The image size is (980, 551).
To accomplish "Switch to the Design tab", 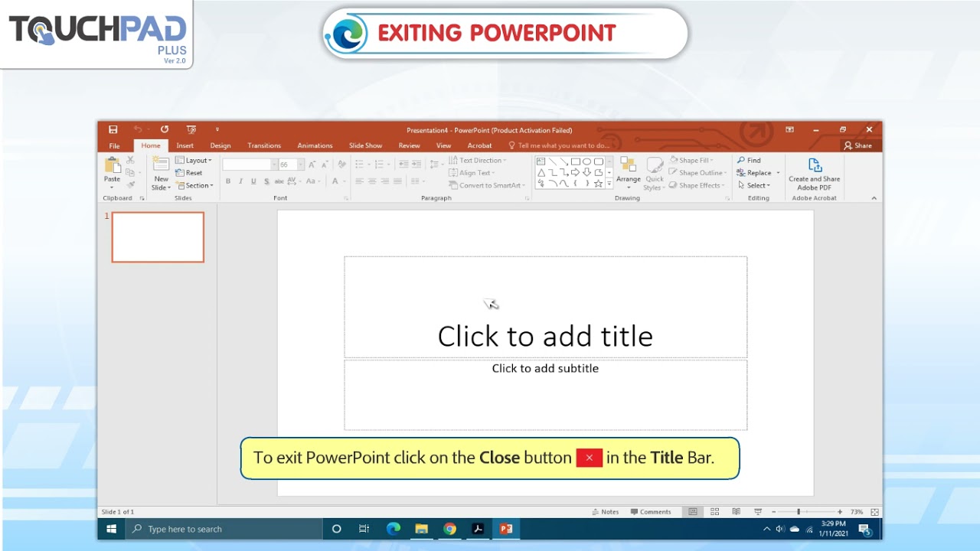I will (x=220, y=145).
